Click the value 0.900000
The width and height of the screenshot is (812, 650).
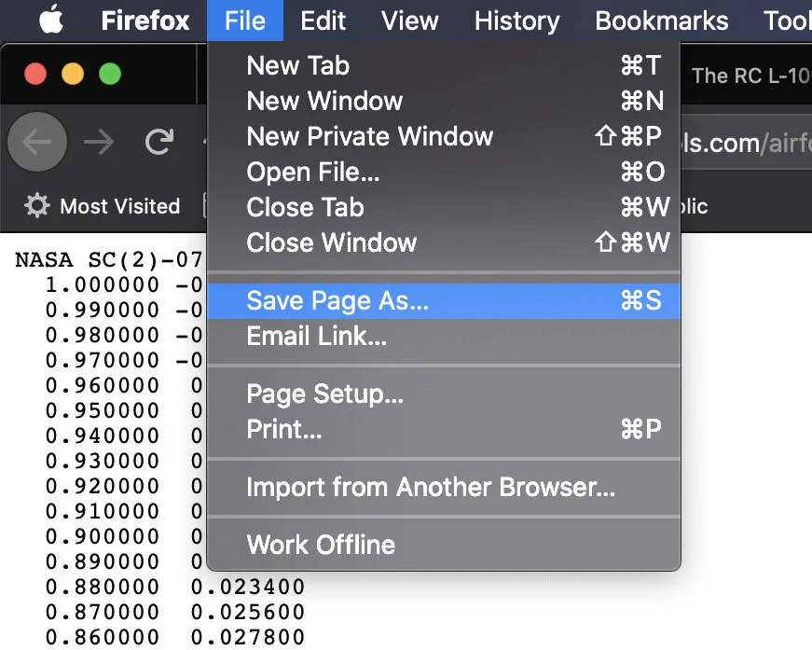(102, 536)
